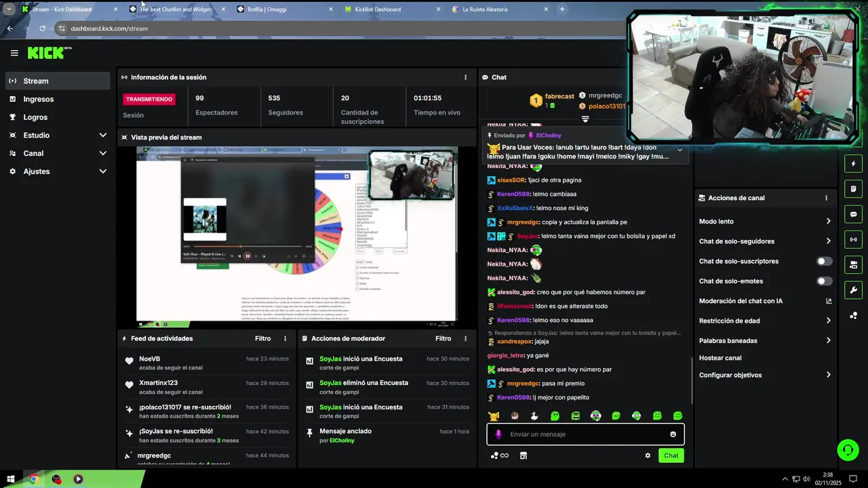Image resolution: width=868 pixels, height=488 pixels.
Task: Click the browser address bar dashboard.kick.com/stream
Action: coord(339,28)
